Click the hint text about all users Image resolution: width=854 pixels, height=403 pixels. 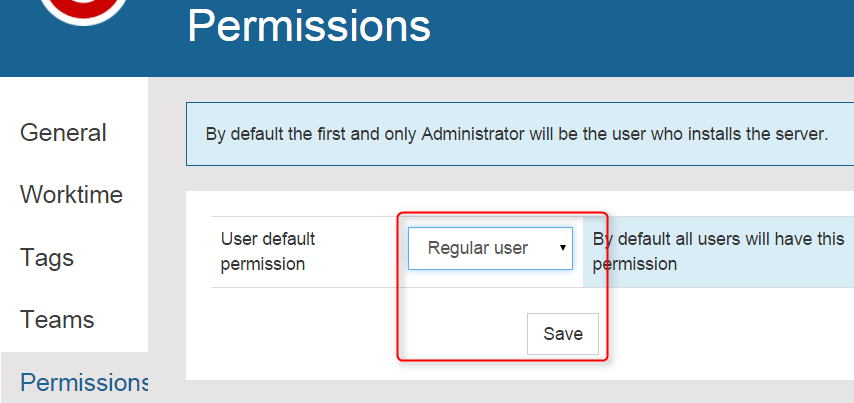(x=718, y=251)
